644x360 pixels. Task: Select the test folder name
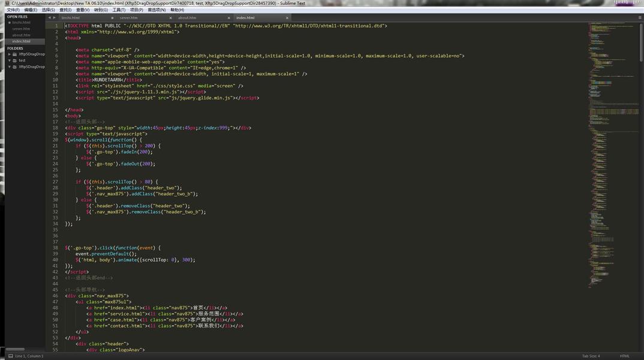22,61
